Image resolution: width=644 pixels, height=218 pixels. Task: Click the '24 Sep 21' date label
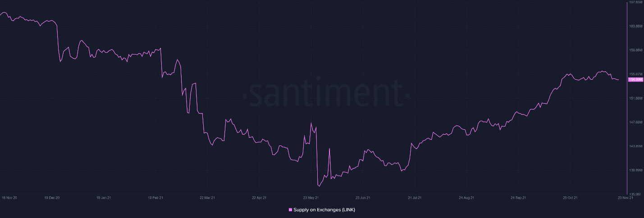pos(518,198)
